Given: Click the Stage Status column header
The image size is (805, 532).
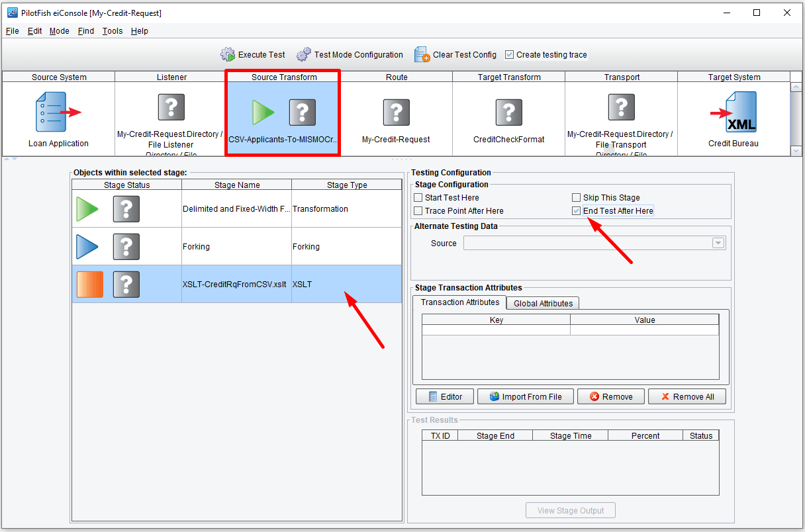Looking at the screenshot, I should pos(127,185).
